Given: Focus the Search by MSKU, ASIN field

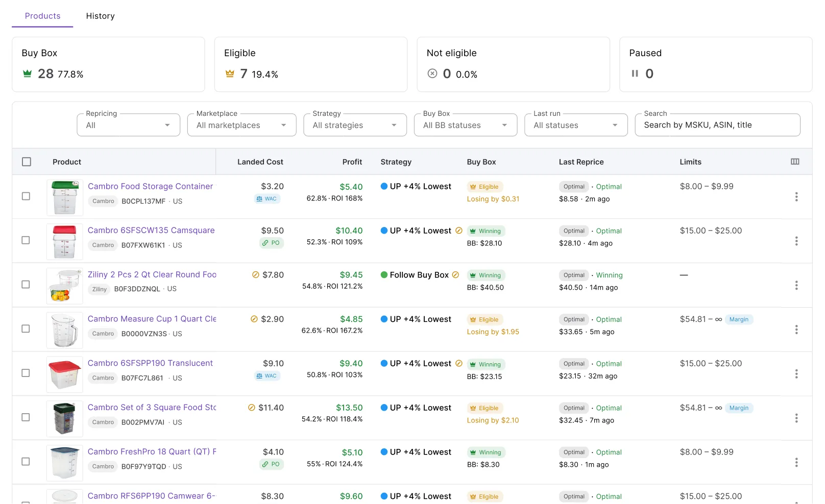Looking at the screenshot, I should pos(717,125).
